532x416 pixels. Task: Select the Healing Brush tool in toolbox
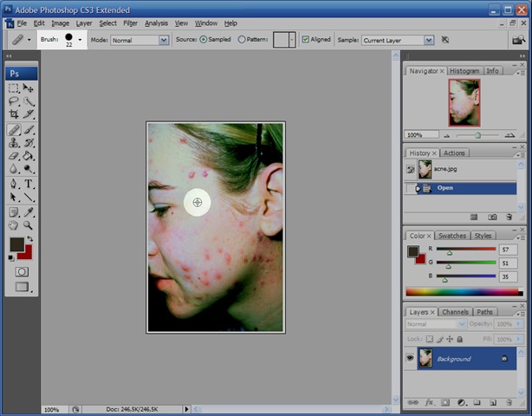[x=14, y=130]
